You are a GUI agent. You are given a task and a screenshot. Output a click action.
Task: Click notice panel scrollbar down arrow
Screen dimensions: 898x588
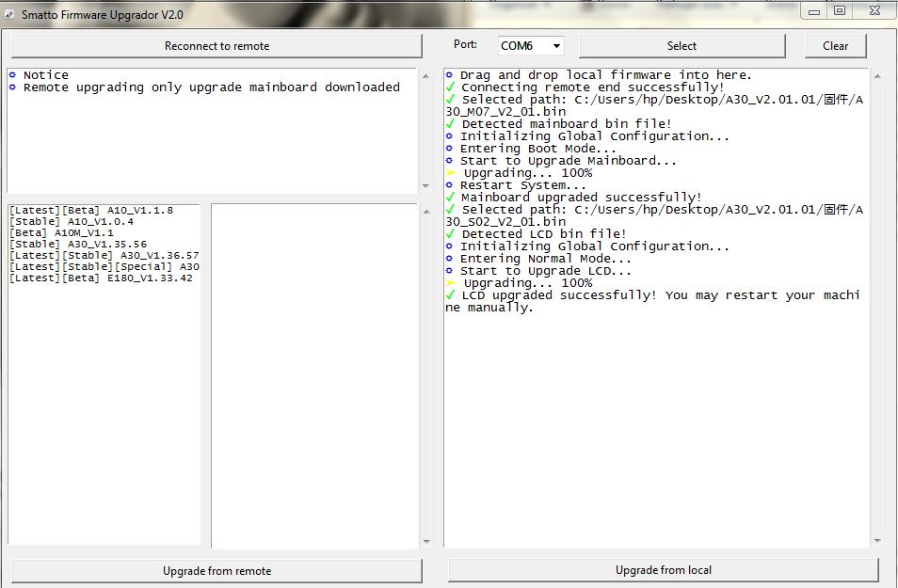(425, 185)
